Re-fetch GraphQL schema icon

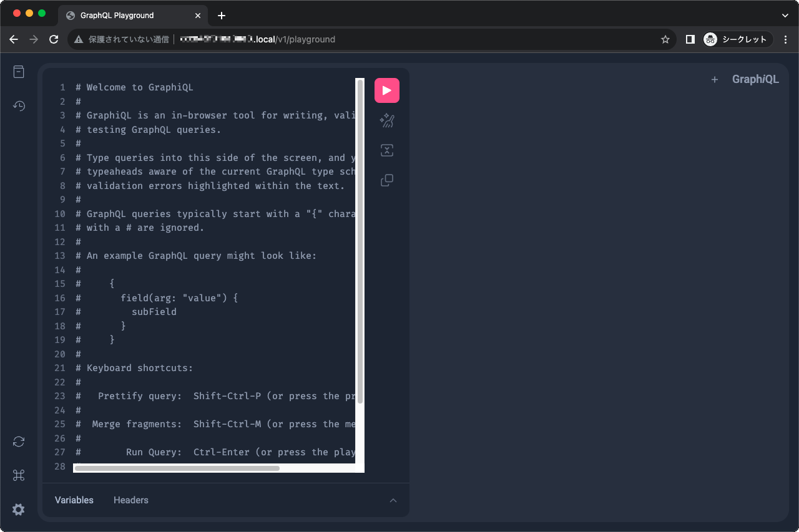click(19, 442)
